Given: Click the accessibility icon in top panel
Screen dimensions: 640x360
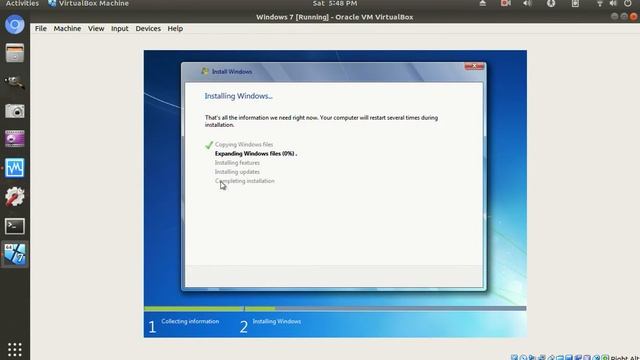Looking at the screenshot, I should [551, 4].
